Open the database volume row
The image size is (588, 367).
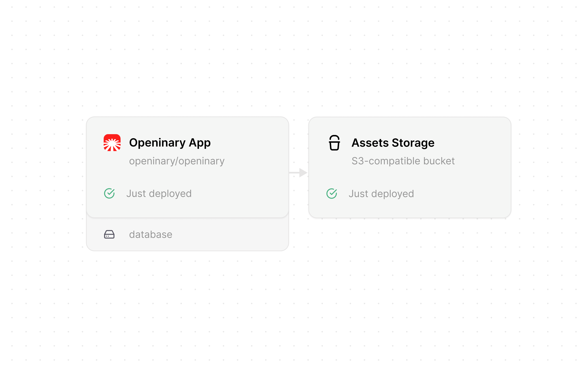pyautogui.click(x=187, y=234)
